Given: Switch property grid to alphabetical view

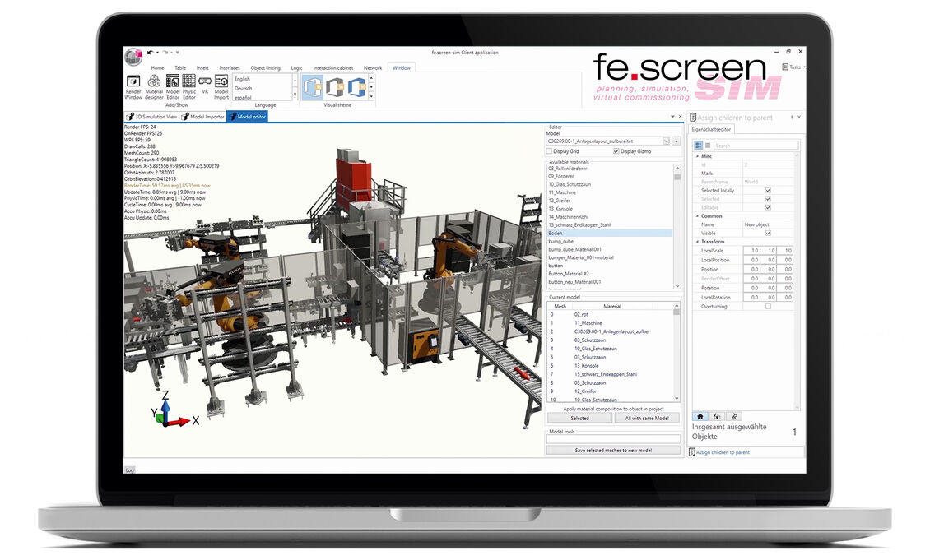Looking at the screenshot, I should click(x=708, y=146).
